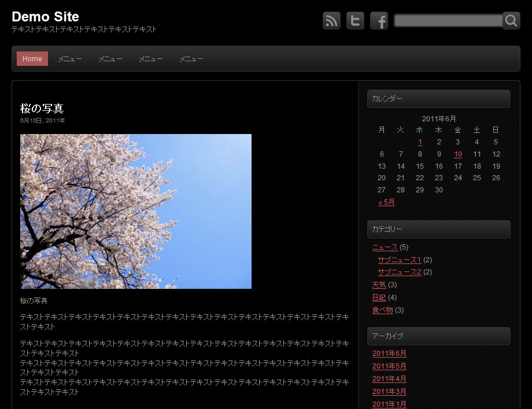Open the RSS feed icon
The image size is (532, 409).
coord(331,21)
